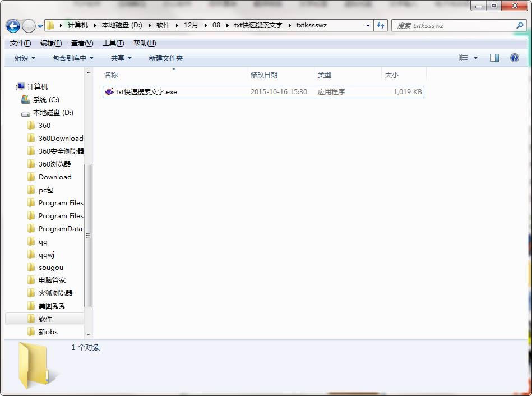The image size is (532, 396).
Task: Click the 系统 (C:) drive icon
Action: point(26,99)
